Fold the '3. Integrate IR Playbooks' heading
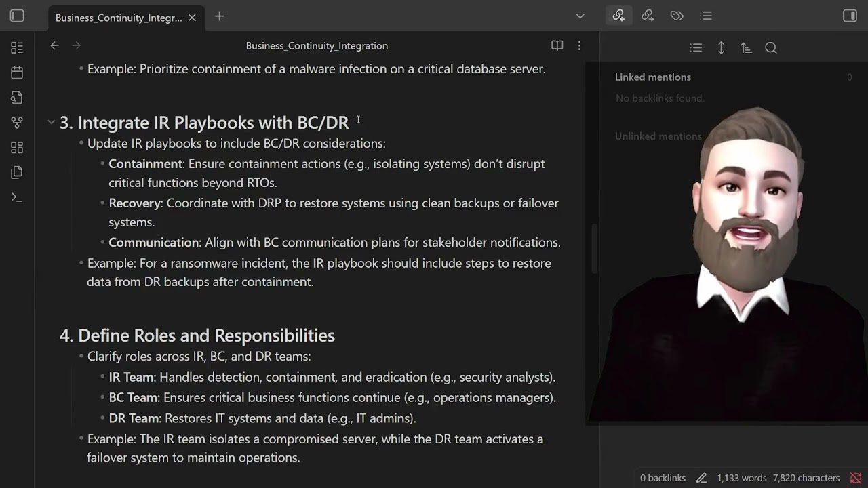 (x=51, y=123)
